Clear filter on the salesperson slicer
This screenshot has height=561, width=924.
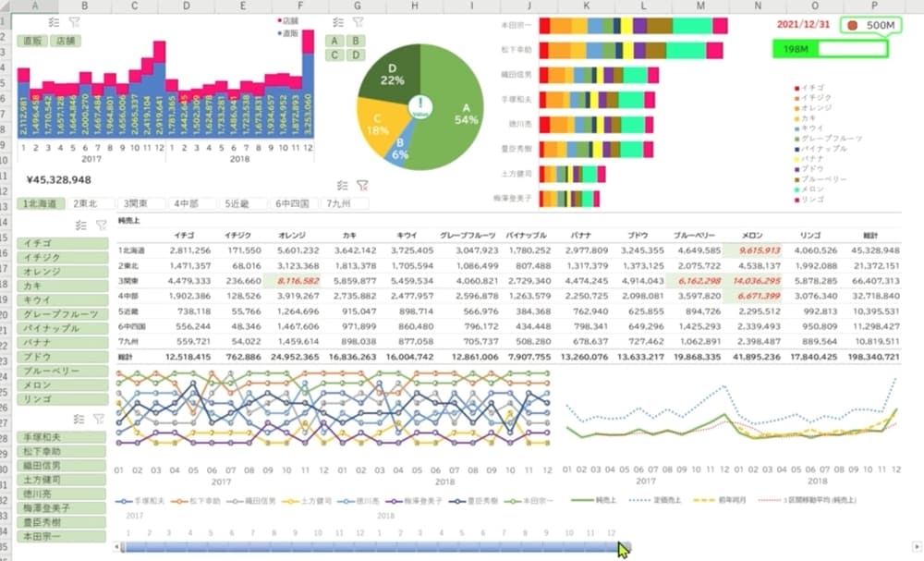point(99,419)
